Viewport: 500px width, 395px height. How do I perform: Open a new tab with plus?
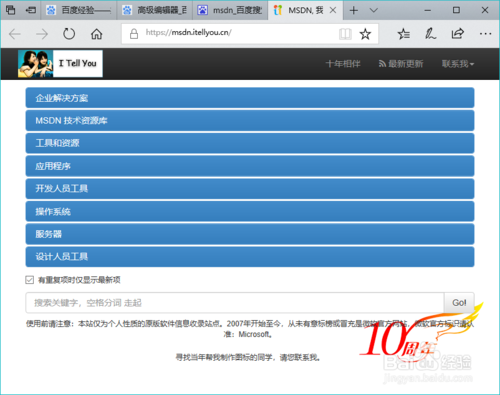(354, 11)
